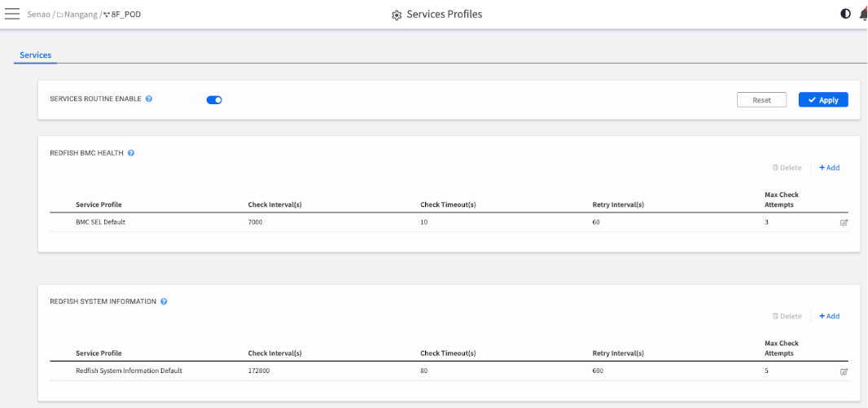The height and width of the screenshot is (408, 868).
Task: Add a Redfish System Information profile
Action: (x=829, y=316)
